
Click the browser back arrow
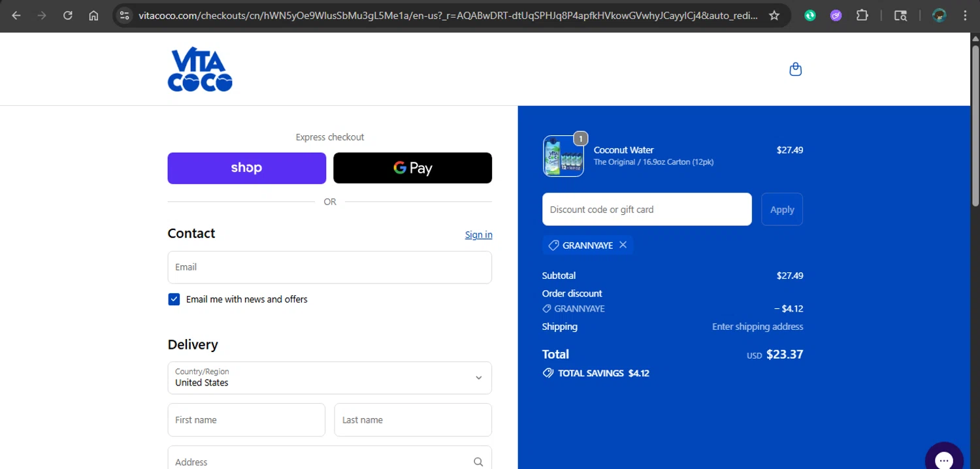pos(16,16)
